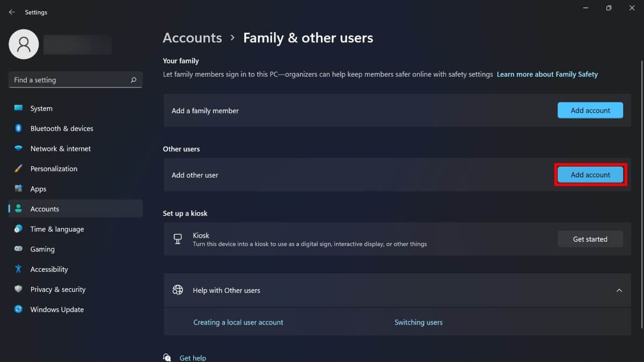Open Network & internet settings
The height and width of the screenshot is (362, 644).
[x=60, y=149]
